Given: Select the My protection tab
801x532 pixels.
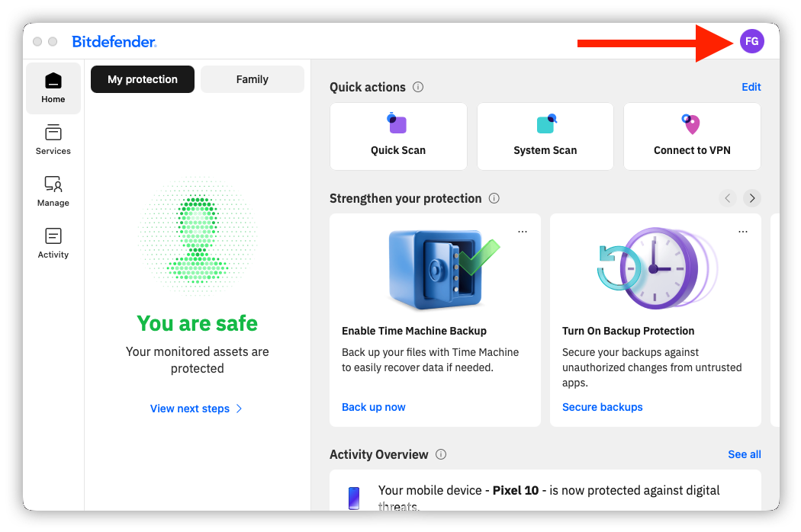Looking at the screenshot, I should point(143,79).
